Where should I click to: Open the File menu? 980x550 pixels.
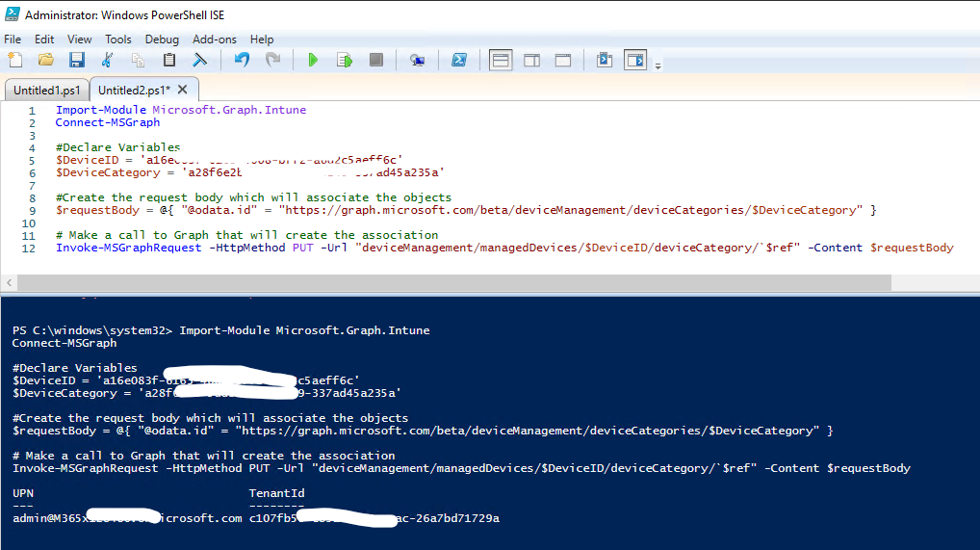pyautogui.click(x=13, y=39)
